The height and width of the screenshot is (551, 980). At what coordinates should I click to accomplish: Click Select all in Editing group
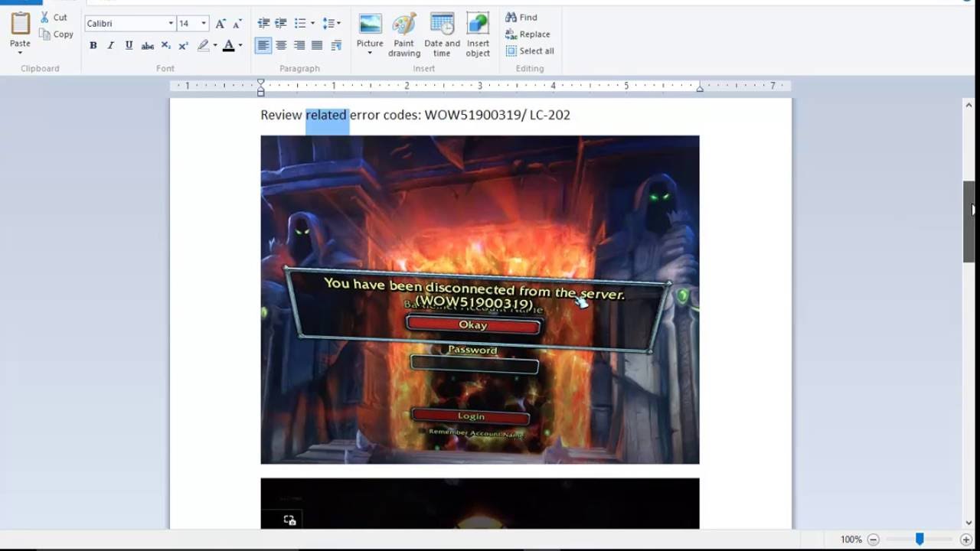click(x=529, y=51)
